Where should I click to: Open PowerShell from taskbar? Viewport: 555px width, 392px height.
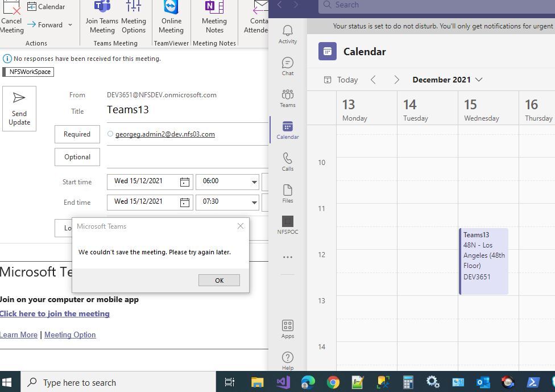pyautogui.click(x=533, y=382)
